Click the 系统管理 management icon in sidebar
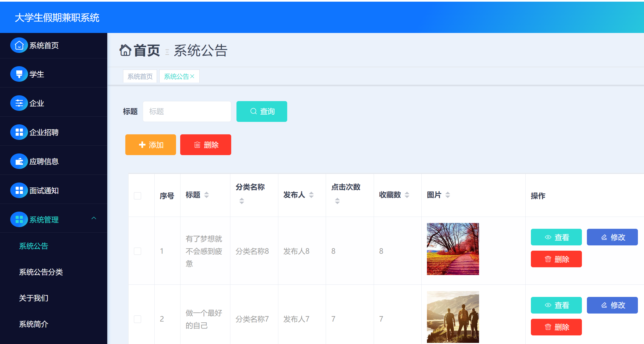 pyautogui.click(x=19, y=219)
